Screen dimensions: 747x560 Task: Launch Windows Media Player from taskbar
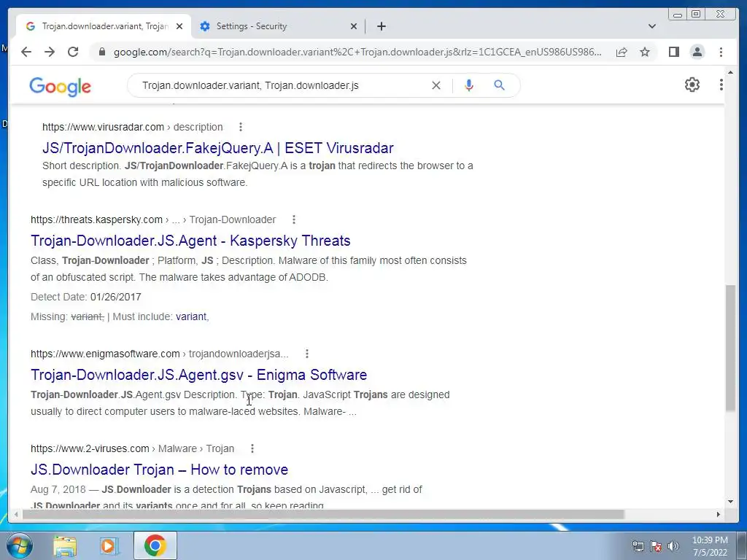109,545
